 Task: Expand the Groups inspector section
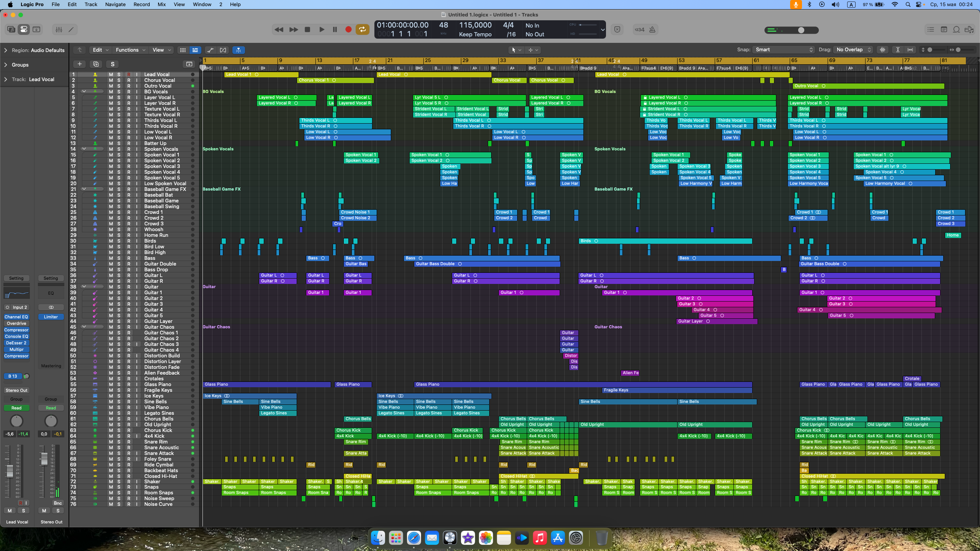pos(6,65)
